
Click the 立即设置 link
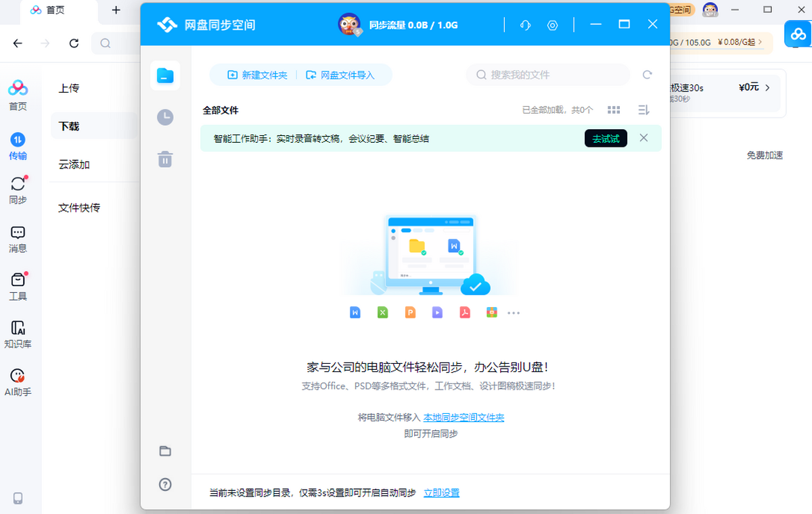click(441, 492)
